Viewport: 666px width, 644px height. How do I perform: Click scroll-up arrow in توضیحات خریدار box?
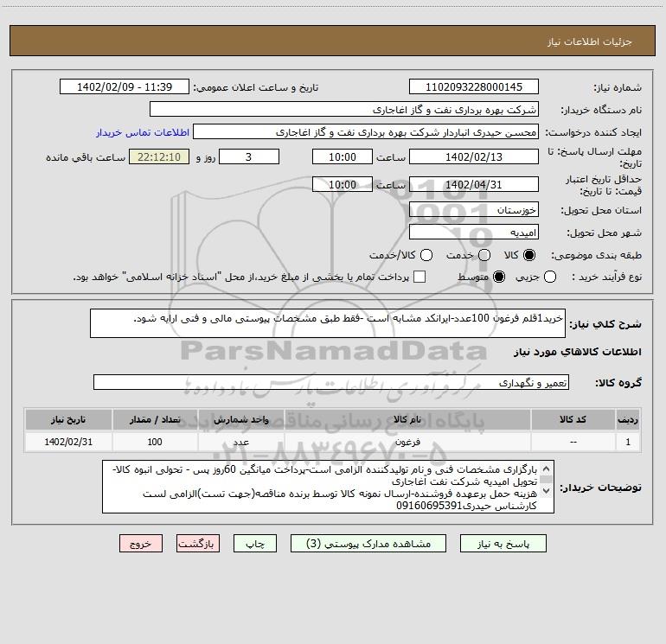[x=547, y=469]
